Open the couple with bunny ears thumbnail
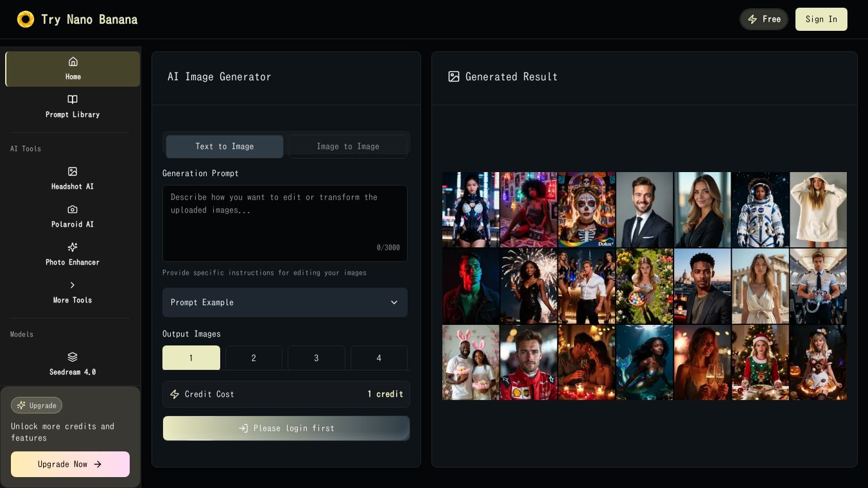 click(x=471, y=363)
